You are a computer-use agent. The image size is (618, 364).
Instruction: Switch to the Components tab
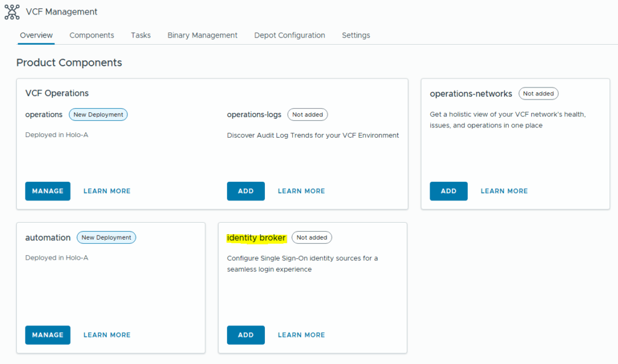coord(92,35)
